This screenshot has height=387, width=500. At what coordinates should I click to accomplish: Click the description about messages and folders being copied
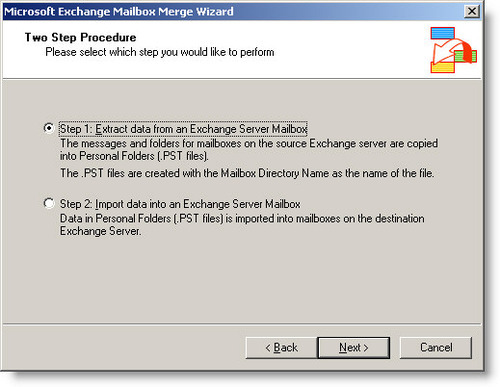coord(249,150)
